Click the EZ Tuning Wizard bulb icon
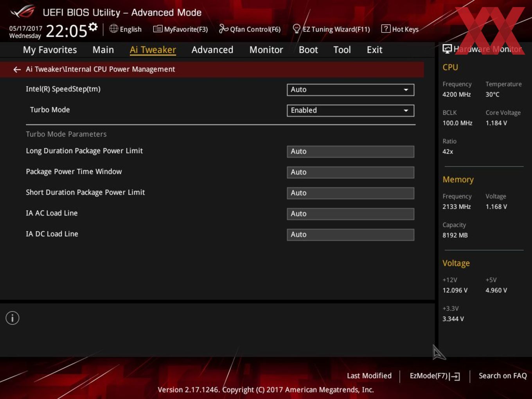532x399 pixels. point(297,29)
